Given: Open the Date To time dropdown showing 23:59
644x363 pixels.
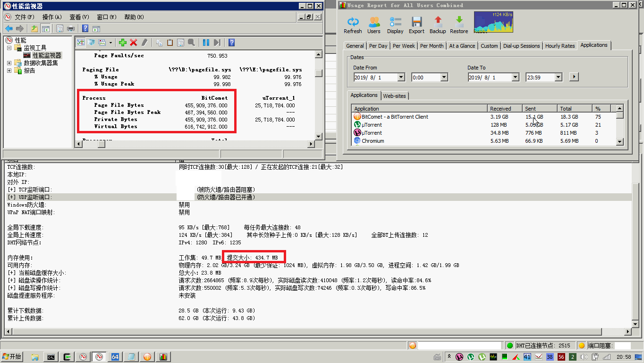Looking at the screenshot, I should click(x=558, y=77).
